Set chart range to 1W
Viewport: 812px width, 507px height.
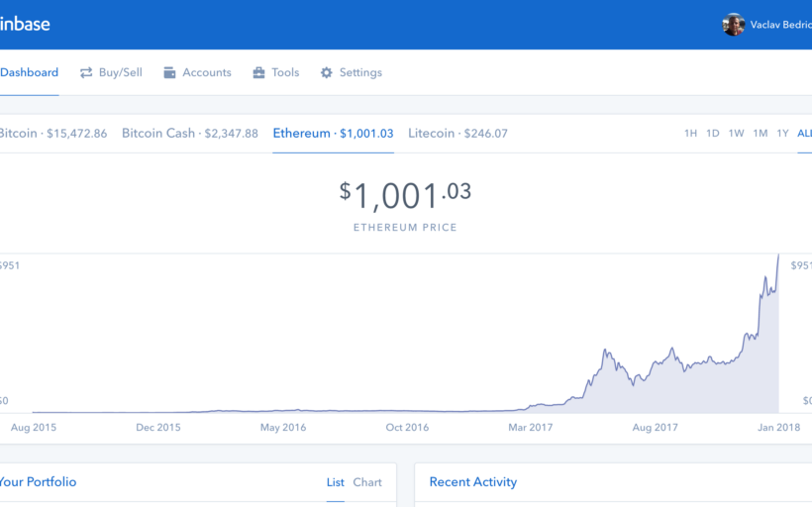(736, 134)
